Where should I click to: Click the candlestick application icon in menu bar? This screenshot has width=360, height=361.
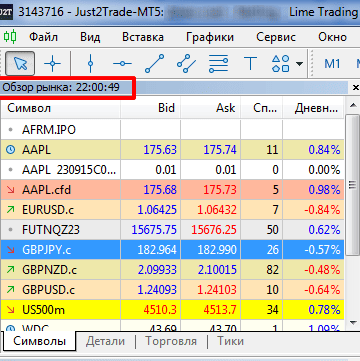point(10,36)
